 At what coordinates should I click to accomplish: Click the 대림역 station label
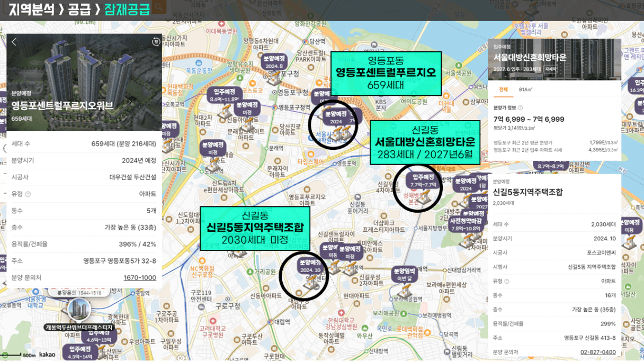(282, 321)
